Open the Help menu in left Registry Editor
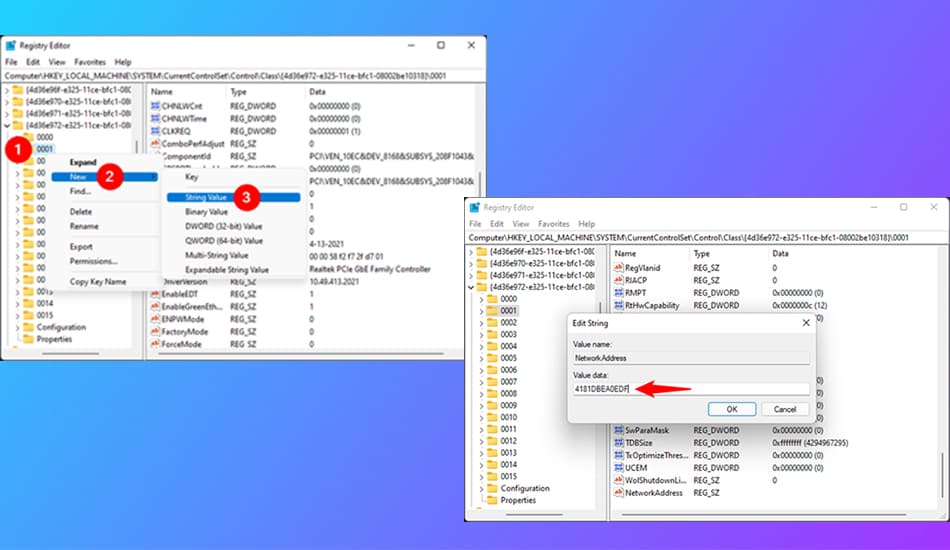 click(123, 62)
